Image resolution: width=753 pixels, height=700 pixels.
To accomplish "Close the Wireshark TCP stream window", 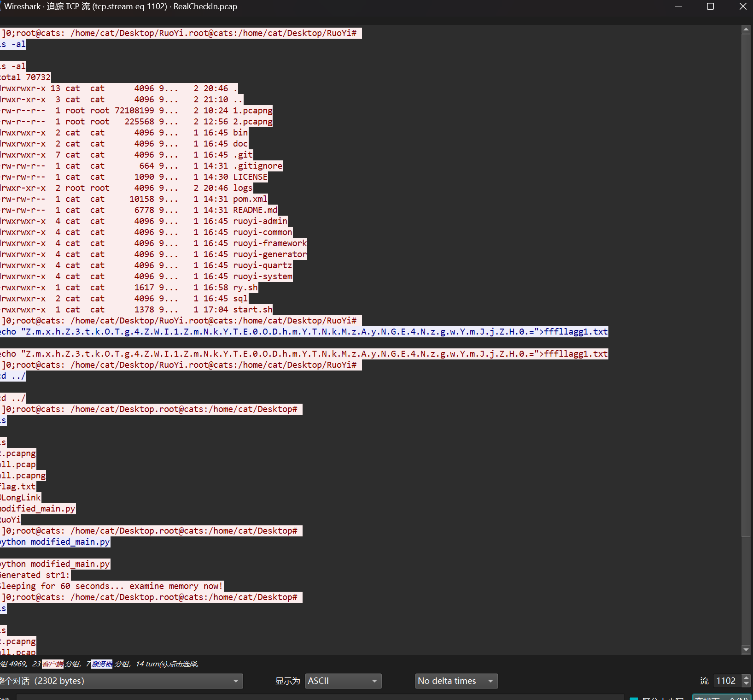I will click(x=743, y=6).
